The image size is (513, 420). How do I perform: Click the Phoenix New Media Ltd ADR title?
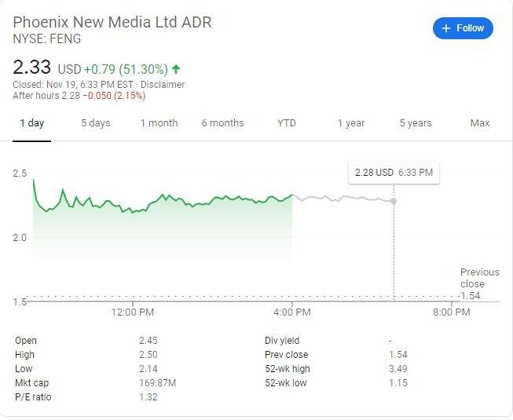click(x=112, y=21)
